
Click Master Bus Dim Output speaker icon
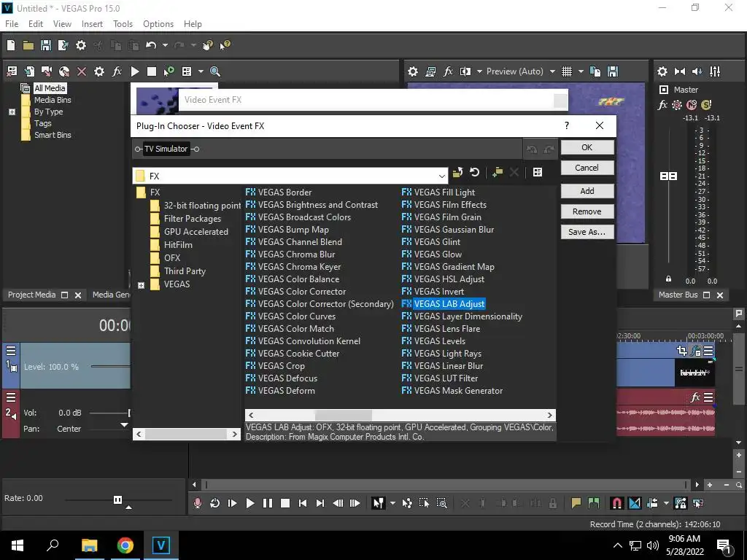pyautogui.click(x=697, y=71)
